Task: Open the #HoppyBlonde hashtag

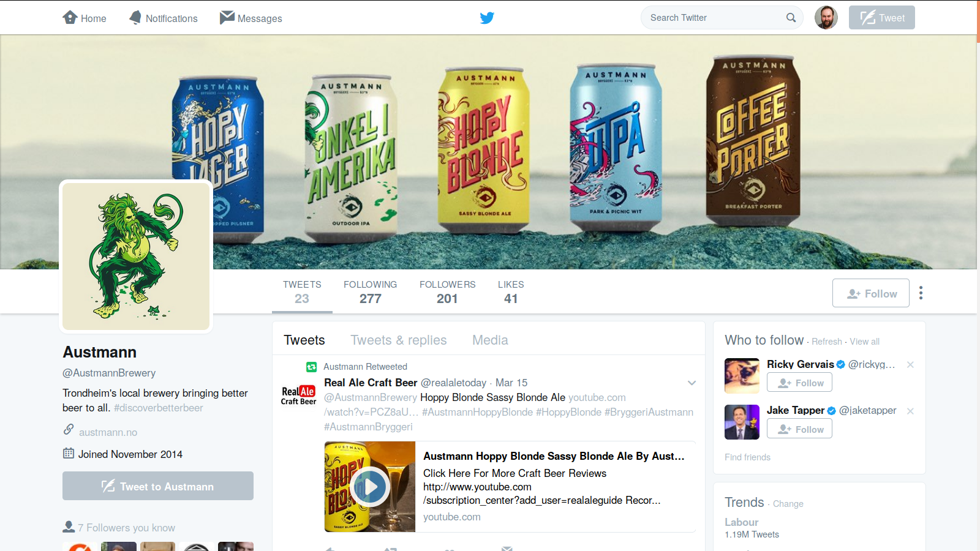Action: tap(568, 412)
